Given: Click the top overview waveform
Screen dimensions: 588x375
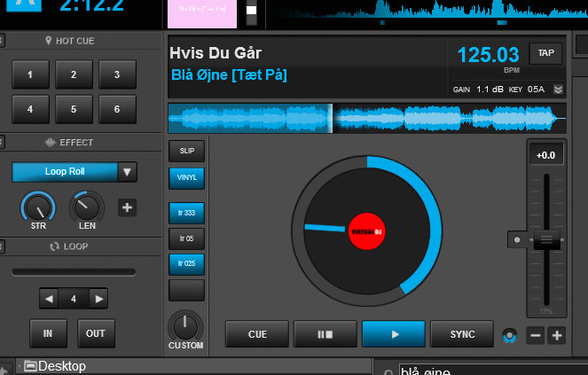Looking at the screenshot, I should point(427,12).
